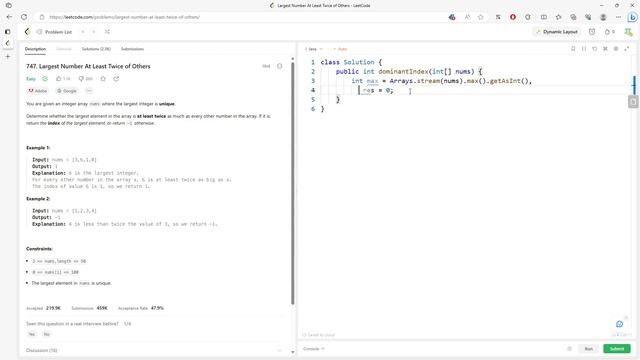
Task: Answer No to interview question
Action: (x=47, y=334)
